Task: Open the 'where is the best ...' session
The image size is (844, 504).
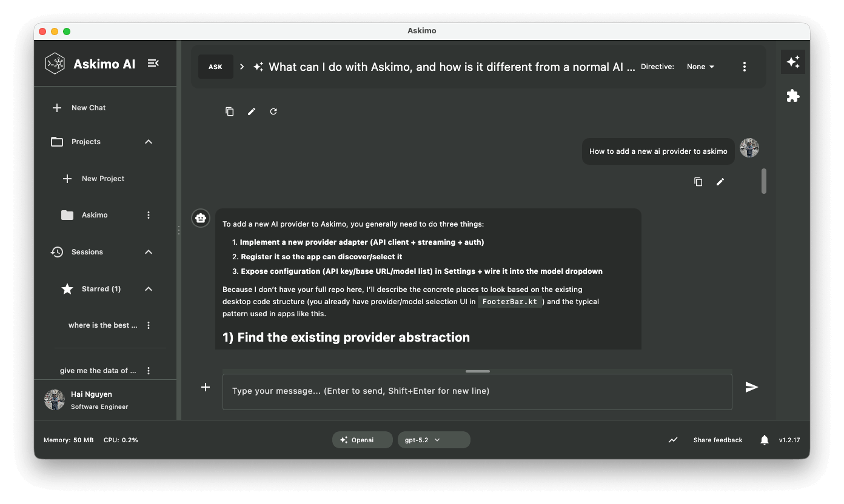Action: (102, 325)
